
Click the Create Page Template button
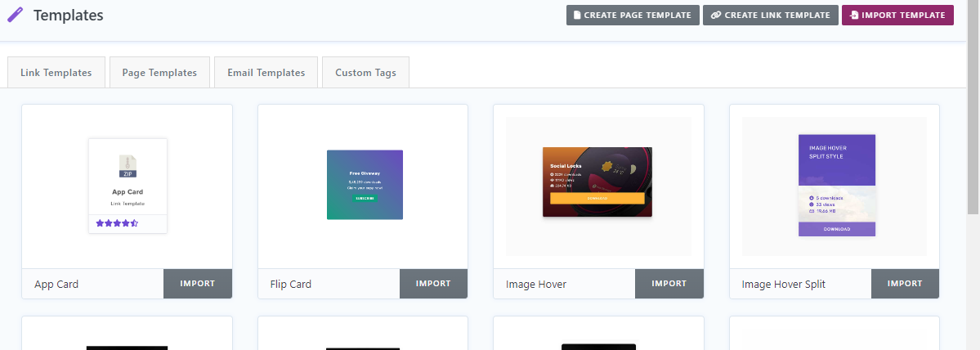(x=633, y=15)
